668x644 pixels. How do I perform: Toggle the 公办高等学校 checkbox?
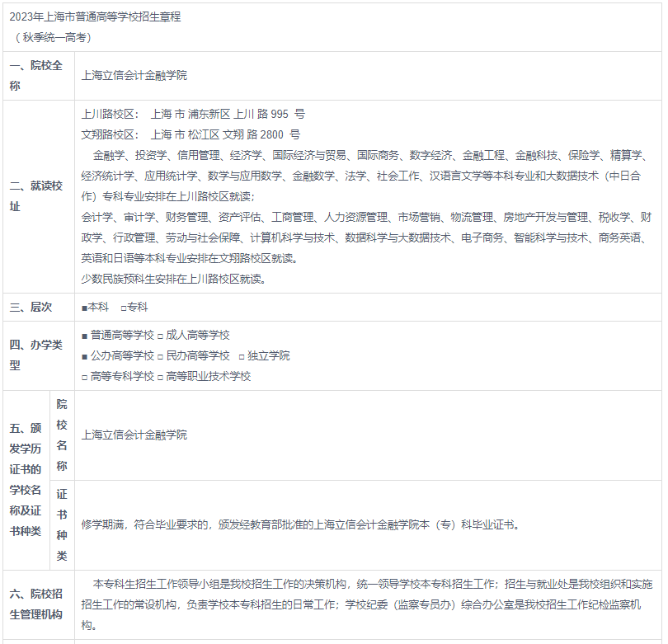coord(85,356)
